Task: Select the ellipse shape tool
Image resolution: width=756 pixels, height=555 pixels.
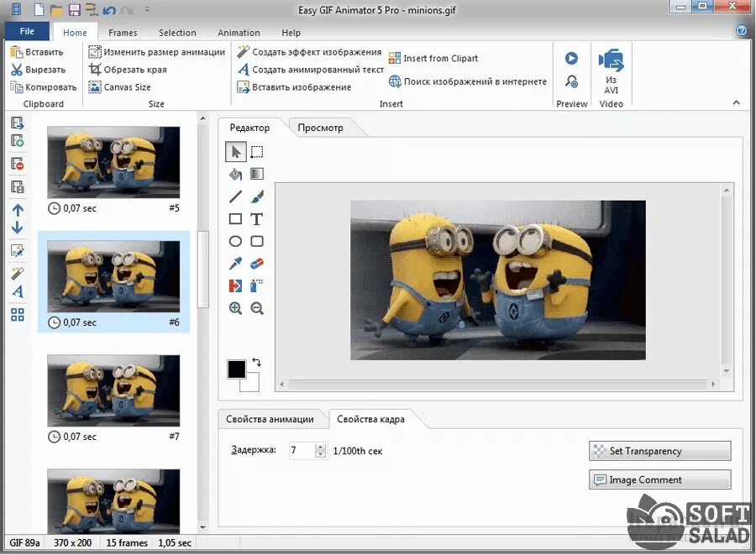Action: tap(236, 241)
